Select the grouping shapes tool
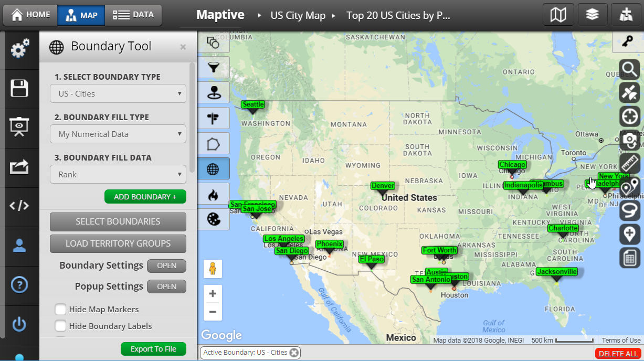 (214, 42)
